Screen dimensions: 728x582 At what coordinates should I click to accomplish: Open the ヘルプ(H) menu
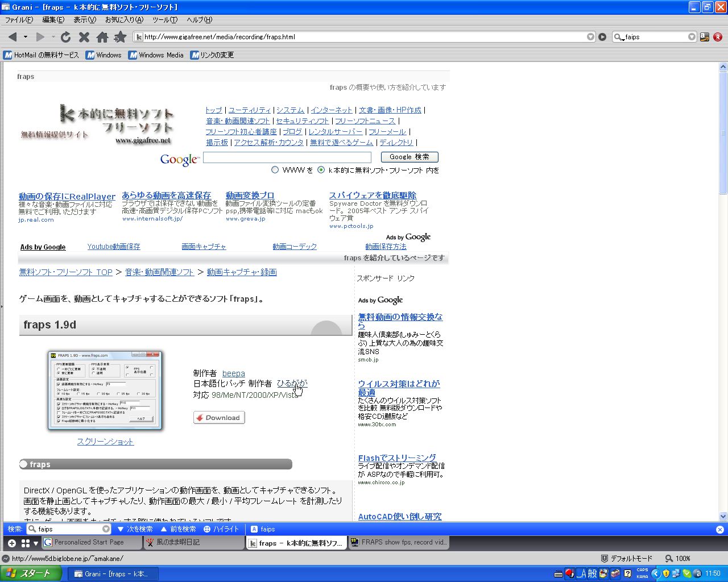click(200, 20)
